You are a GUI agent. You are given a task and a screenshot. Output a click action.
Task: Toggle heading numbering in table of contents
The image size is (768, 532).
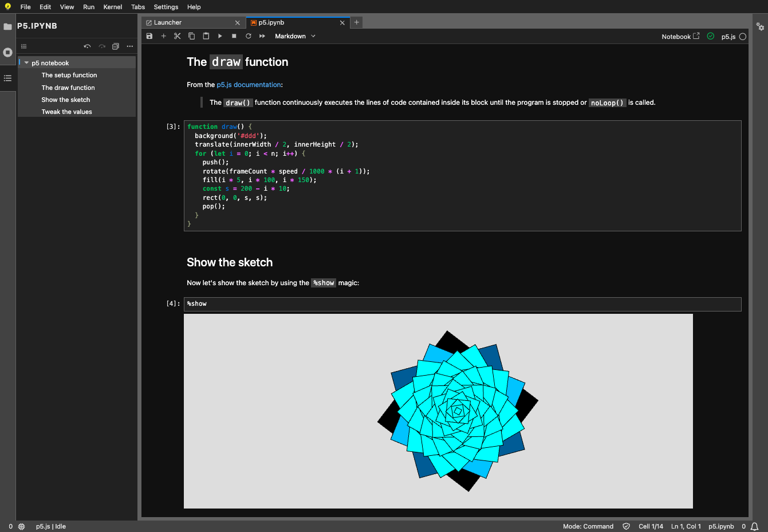(24, 46)
